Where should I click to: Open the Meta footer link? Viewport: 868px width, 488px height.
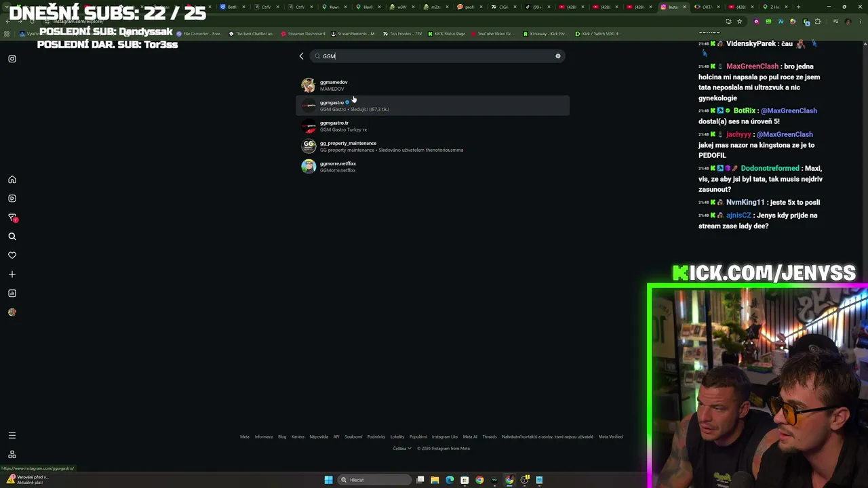pyautogui.click(x=245, y=436)
